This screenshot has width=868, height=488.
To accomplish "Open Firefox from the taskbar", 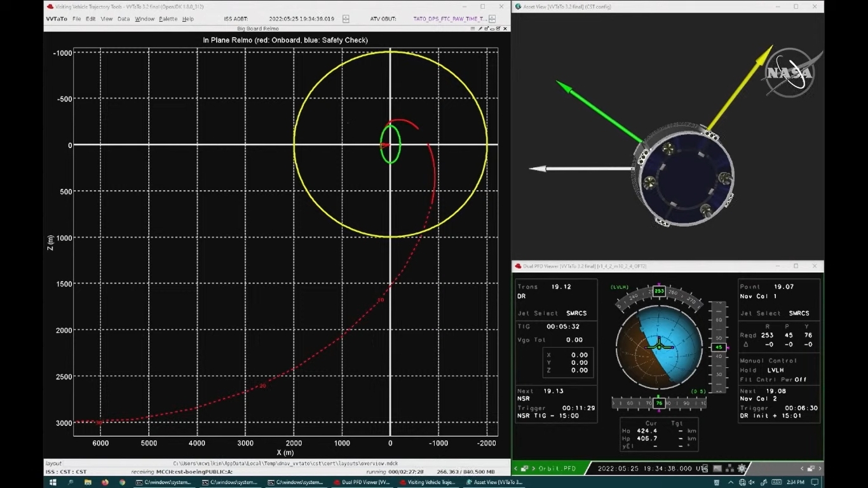I will click(x=105, y=482).
